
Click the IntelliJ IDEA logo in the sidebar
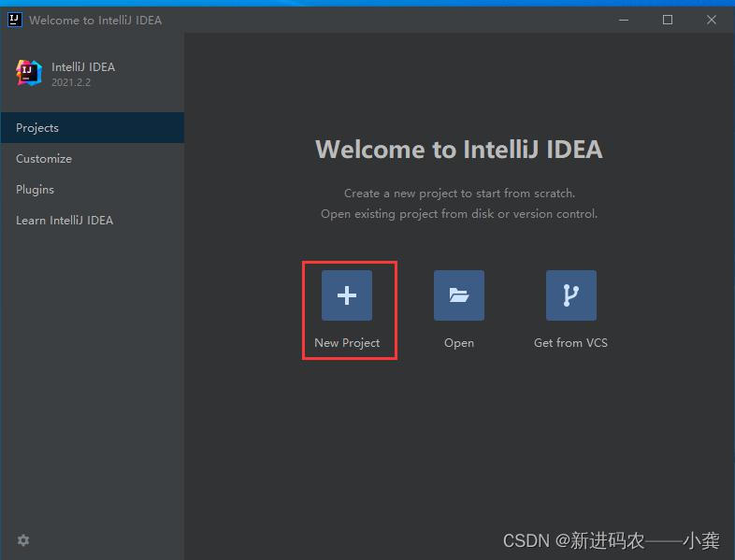[29, 73]
